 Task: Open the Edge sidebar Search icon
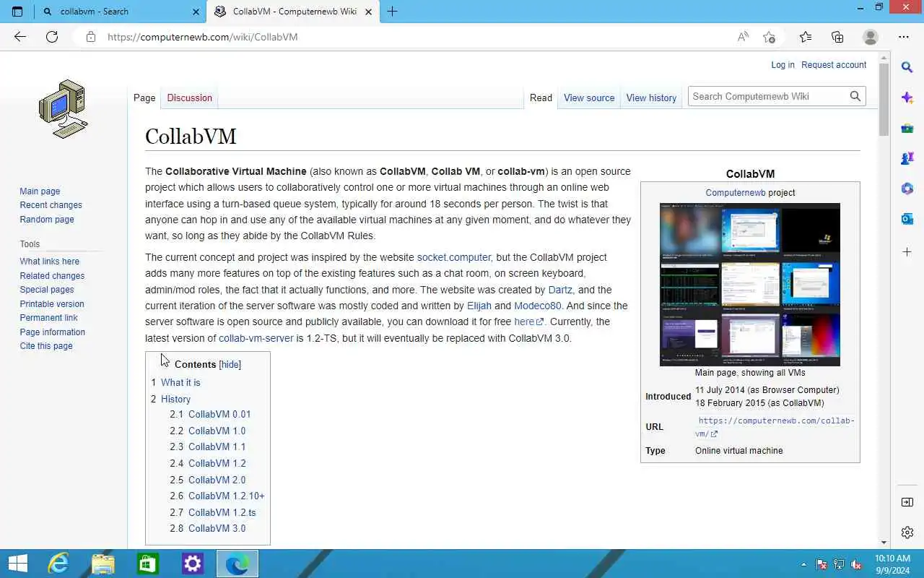click(907, 67)
